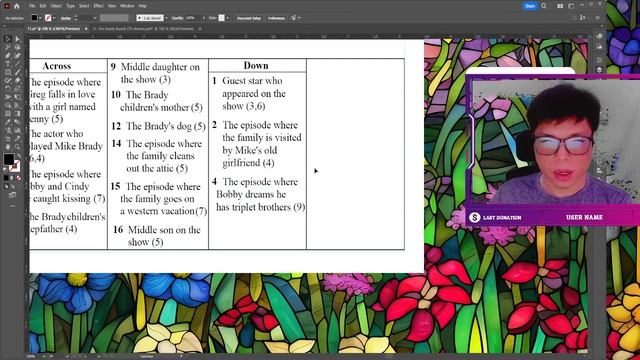Image resolution: width=640 pixels, height=360 pixels.
Task: Switch to the second document tab
Action: point(143,29)
